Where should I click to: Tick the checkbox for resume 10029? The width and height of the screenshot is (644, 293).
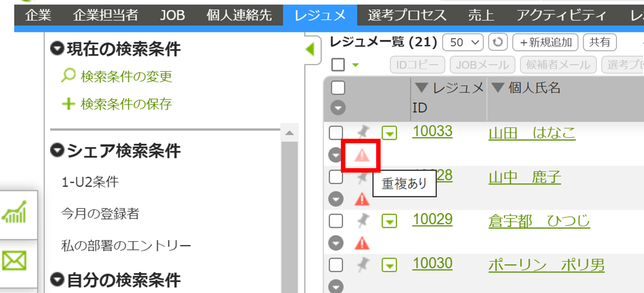(336, 221)
